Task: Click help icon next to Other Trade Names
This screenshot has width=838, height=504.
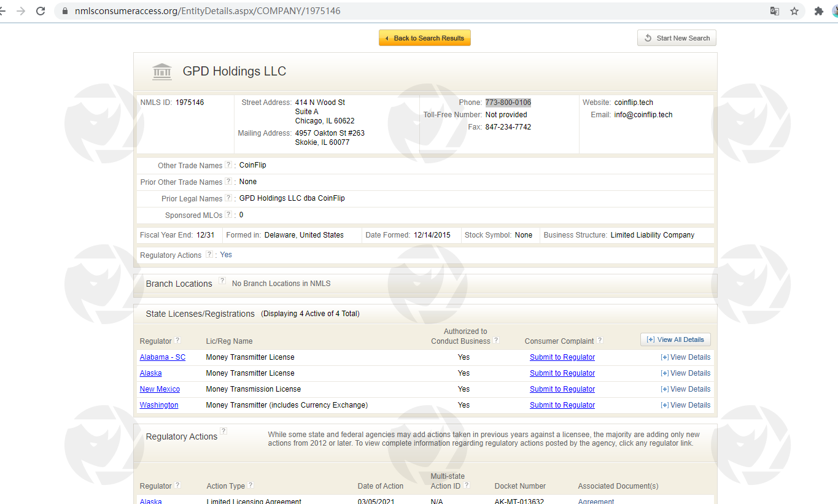Action: [228, 165]
